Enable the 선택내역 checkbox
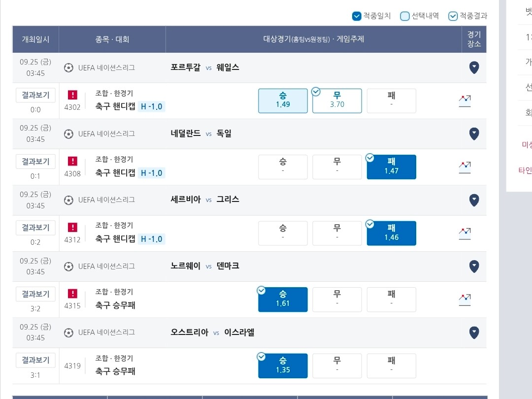Screen dimensions: 532x399 pyautogui.click(x=405, y=16)
